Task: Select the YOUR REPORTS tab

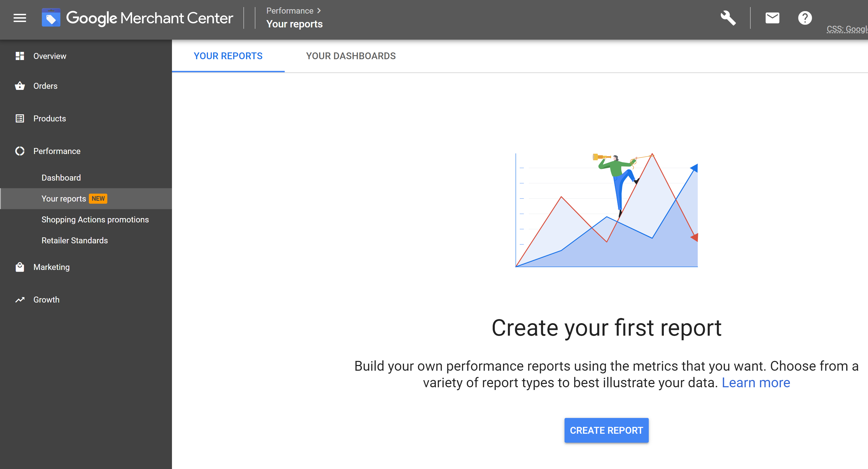Action: [x=228, y=55]
